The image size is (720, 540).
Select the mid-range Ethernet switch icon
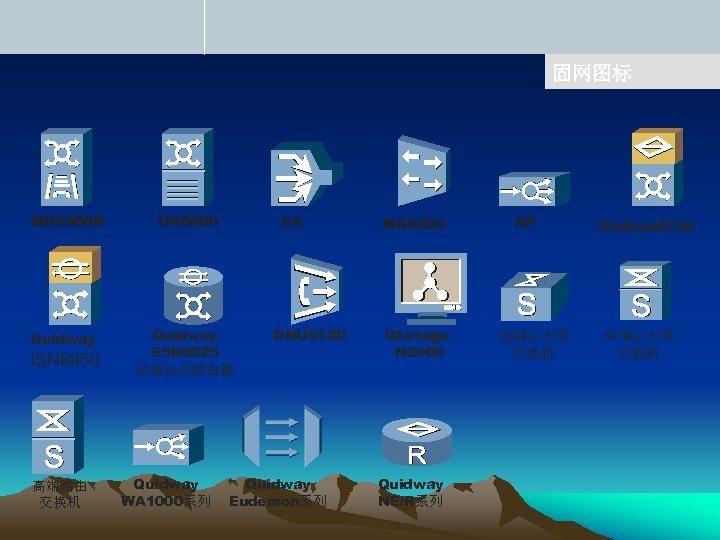[x=645, y=291]
